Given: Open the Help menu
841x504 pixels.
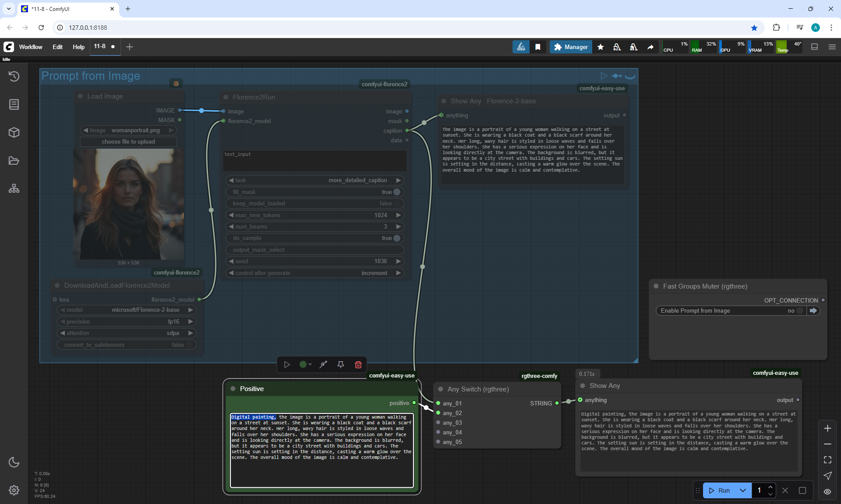Looking at the screenshot, I should tap(78, 47).
